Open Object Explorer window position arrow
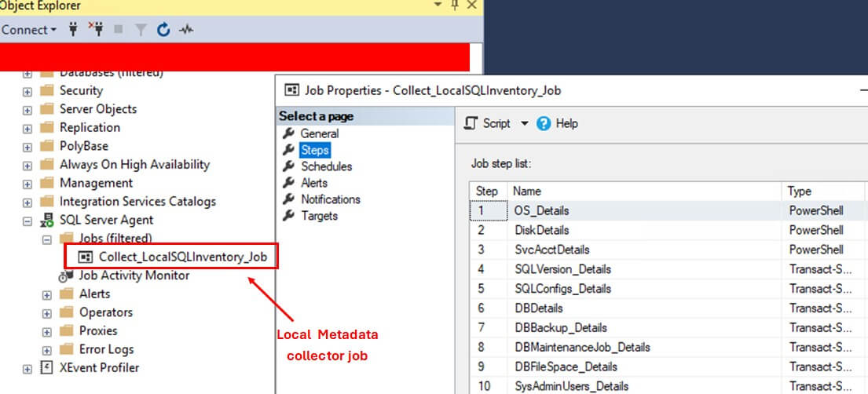Viewport: 868px width, 394px height. [438, 5]
